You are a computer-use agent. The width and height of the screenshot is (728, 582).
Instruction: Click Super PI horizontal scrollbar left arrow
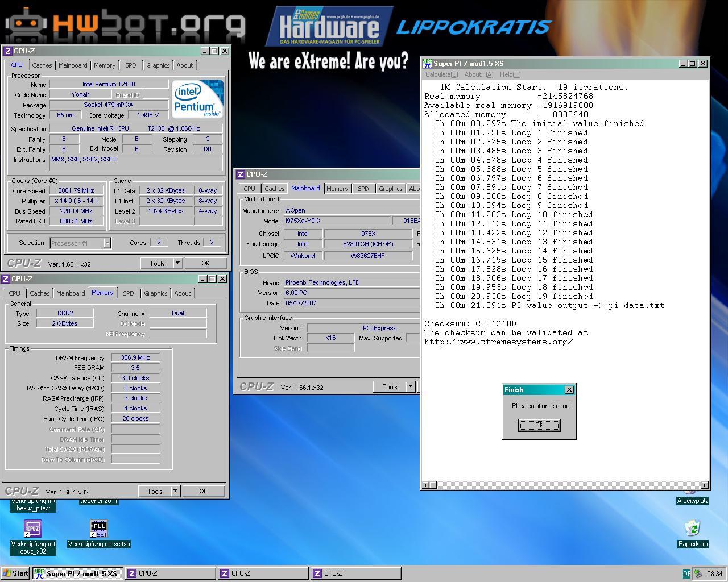(425, 485)
